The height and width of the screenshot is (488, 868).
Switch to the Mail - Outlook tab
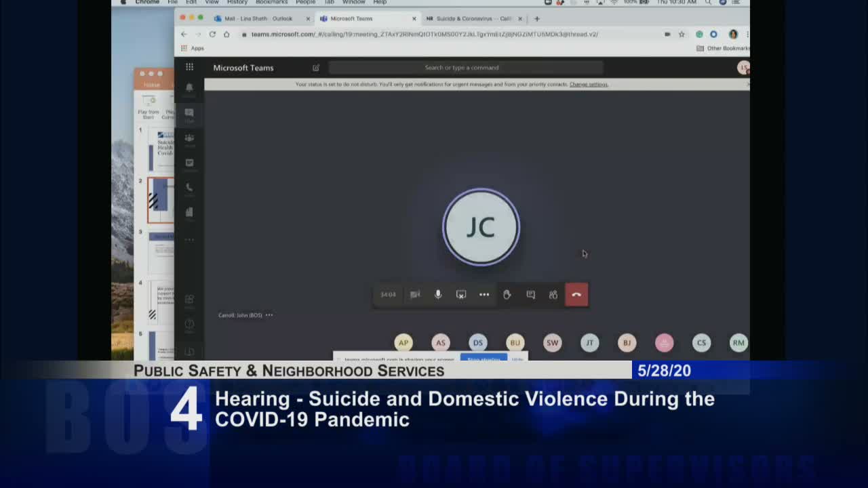[260, 19]
